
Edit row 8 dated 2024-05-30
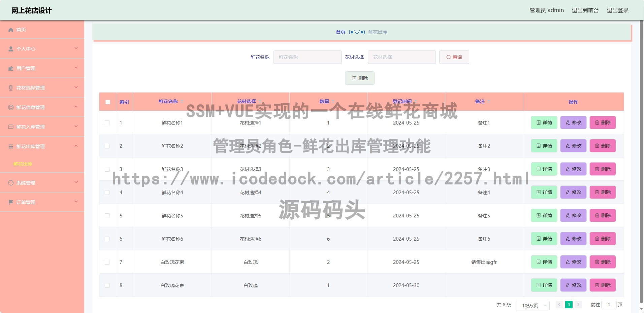pos(573,285)
